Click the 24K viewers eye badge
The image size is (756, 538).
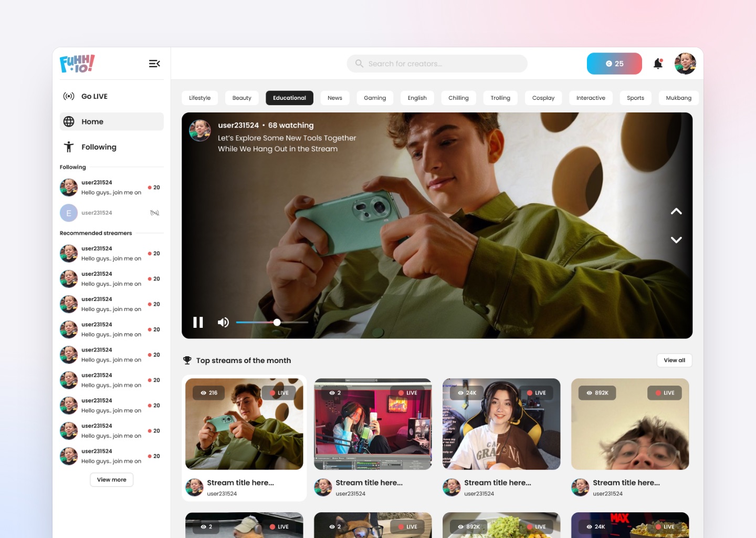point(467,393)
